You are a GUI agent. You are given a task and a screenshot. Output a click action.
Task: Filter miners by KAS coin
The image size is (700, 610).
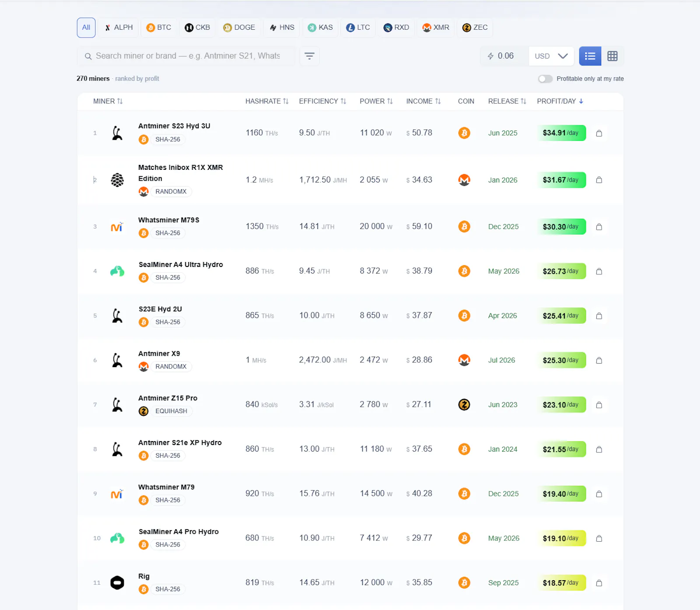coord(320,28)
